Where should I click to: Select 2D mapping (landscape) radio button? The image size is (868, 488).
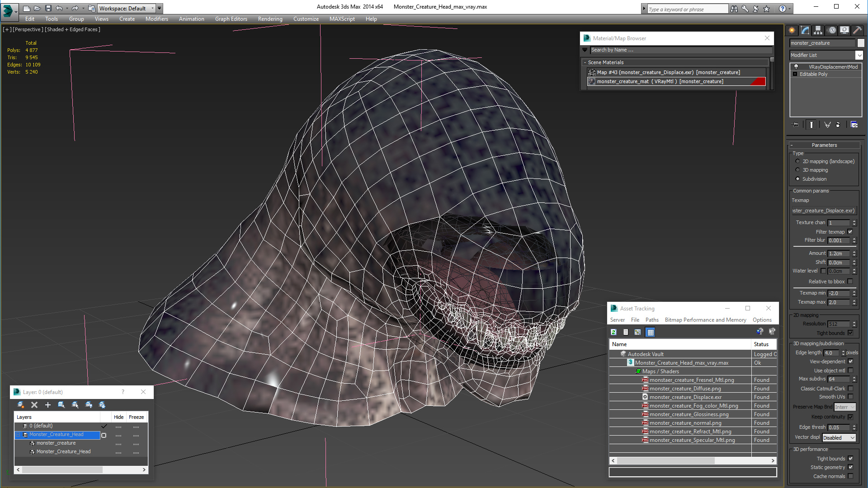click(x=797, y=161)
